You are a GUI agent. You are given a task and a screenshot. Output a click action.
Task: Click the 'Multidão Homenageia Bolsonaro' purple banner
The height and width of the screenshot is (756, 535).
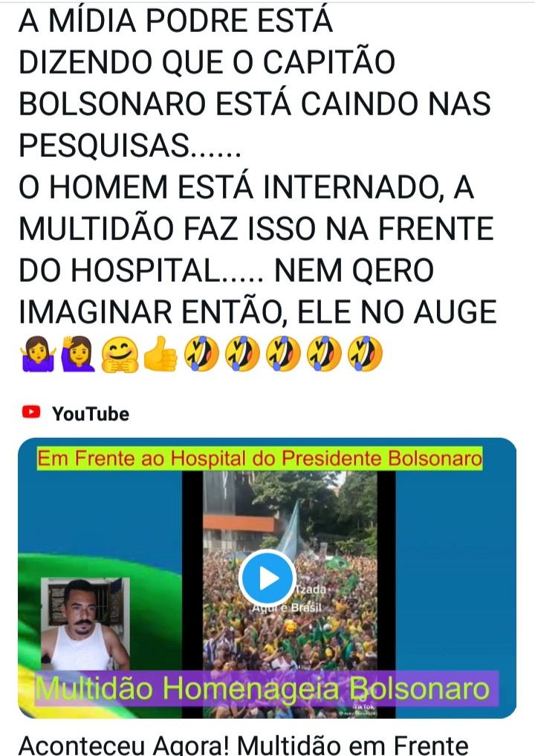tap(267, 689)
